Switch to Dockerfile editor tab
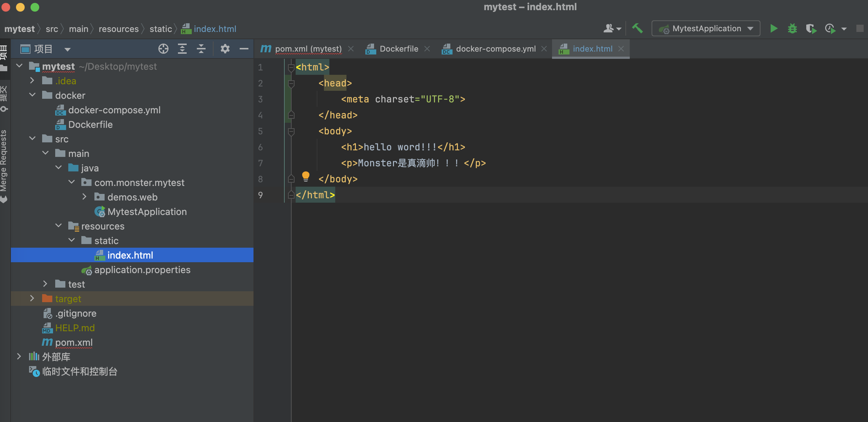This screenshot has width=868, height=422. pos(398,49)
